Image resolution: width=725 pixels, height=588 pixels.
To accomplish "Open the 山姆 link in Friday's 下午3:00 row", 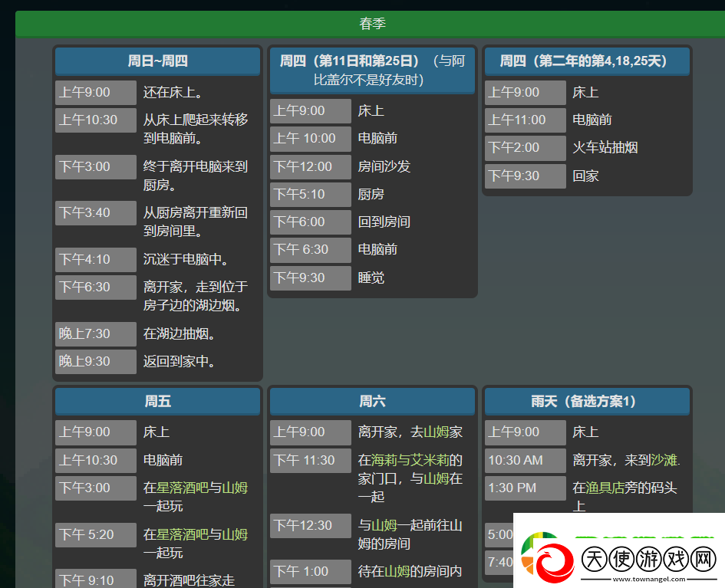I will tap(235, 488).
